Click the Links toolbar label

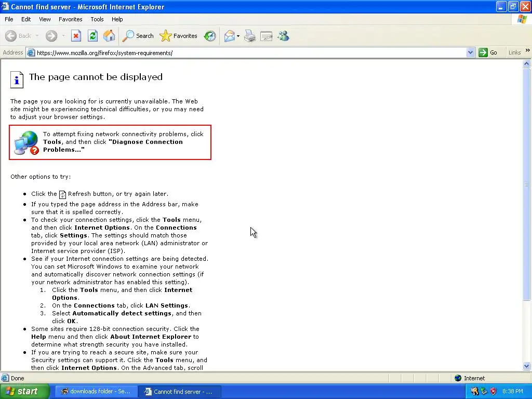[515, 52]
